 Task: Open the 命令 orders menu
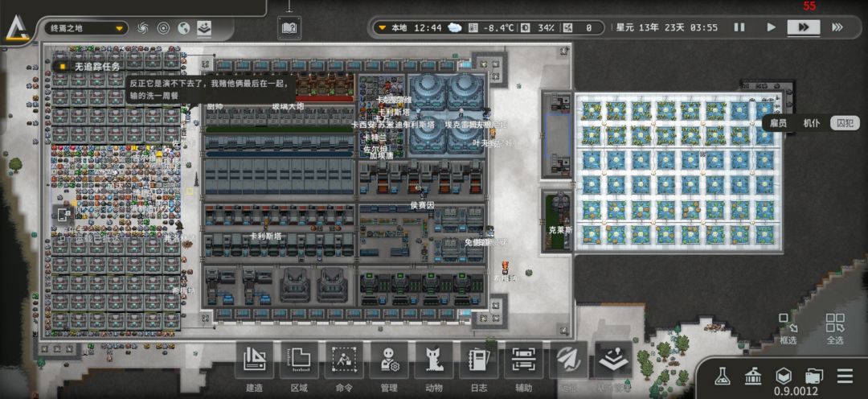point(344,366)
